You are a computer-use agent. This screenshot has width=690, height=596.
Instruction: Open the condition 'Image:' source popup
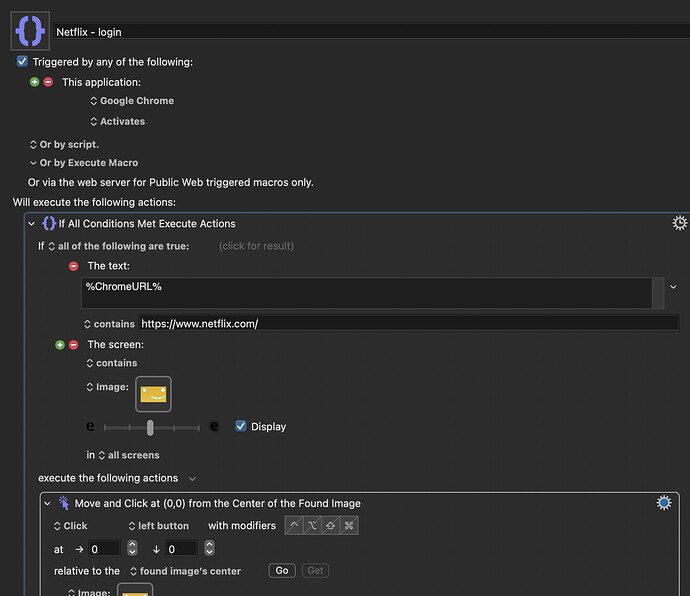point(107,387)
